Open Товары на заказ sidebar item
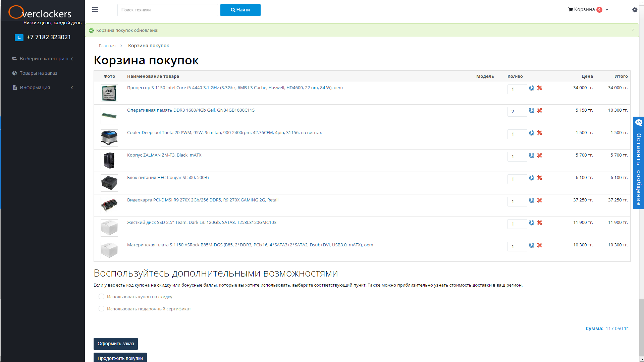 [x=38, y=73]
